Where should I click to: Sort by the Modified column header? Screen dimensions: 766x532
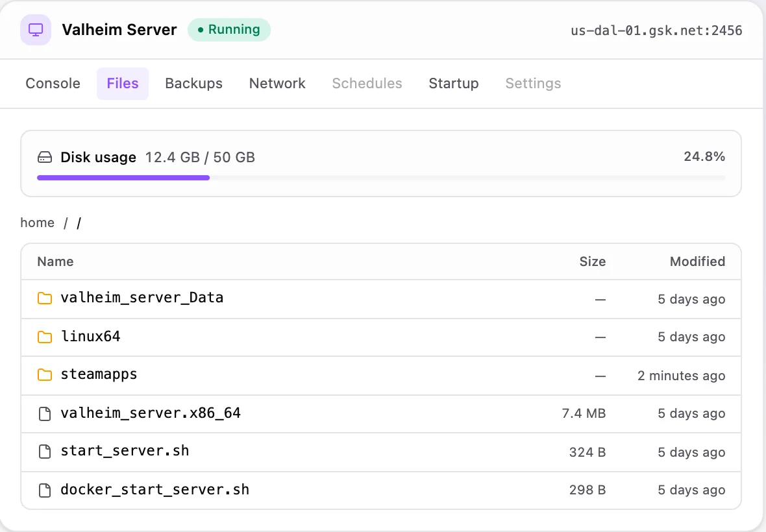(698, 261)
